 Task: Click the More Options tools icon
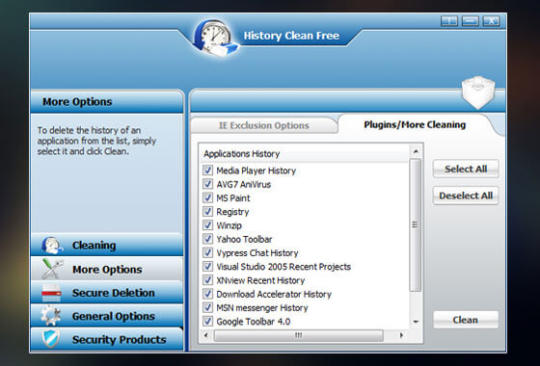[x=52, y=269]
